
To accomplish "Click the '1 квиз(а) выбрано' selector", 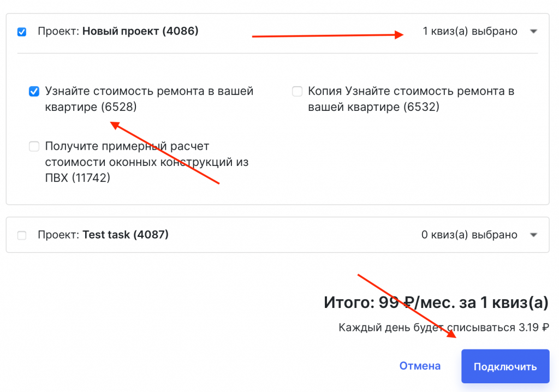I will click(x=469, y=31).
